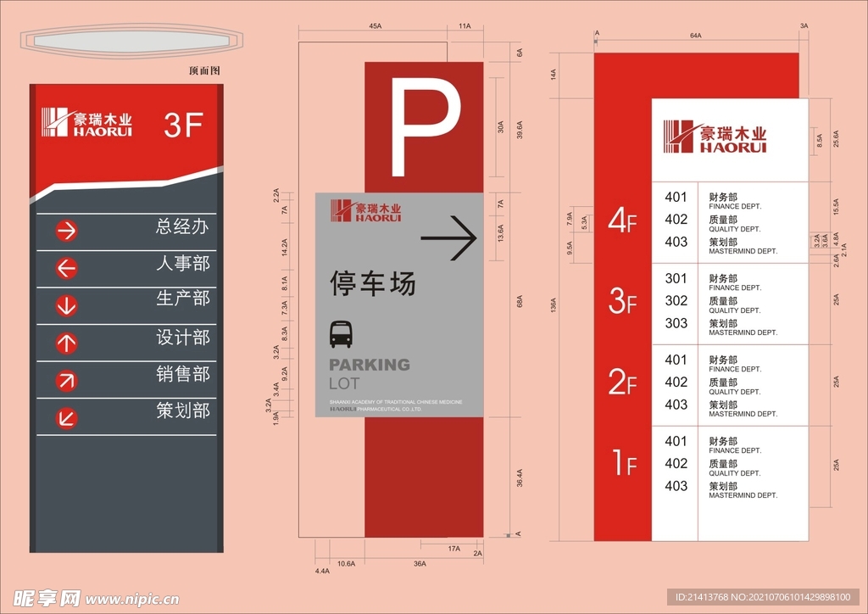The height and width of the screenshot is (614, 868).
Task: Click the black bus icon on parking sign
Action: pyautogui.click(x=341, y=334)
